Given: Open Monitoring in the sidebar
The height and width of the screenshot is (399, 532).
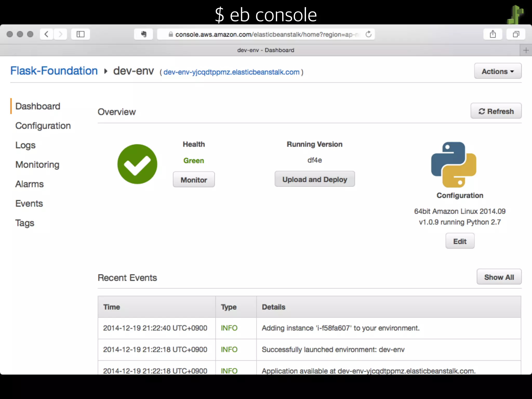Looking at the screenshot, I should coord(37,165).
